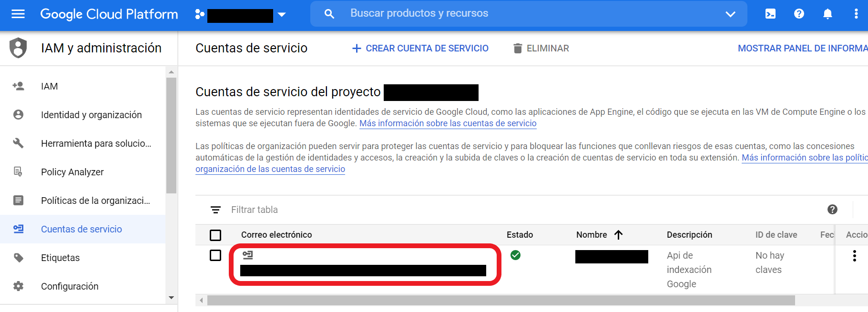
Task: Open the help question mark in header
Action: (799, 14)
